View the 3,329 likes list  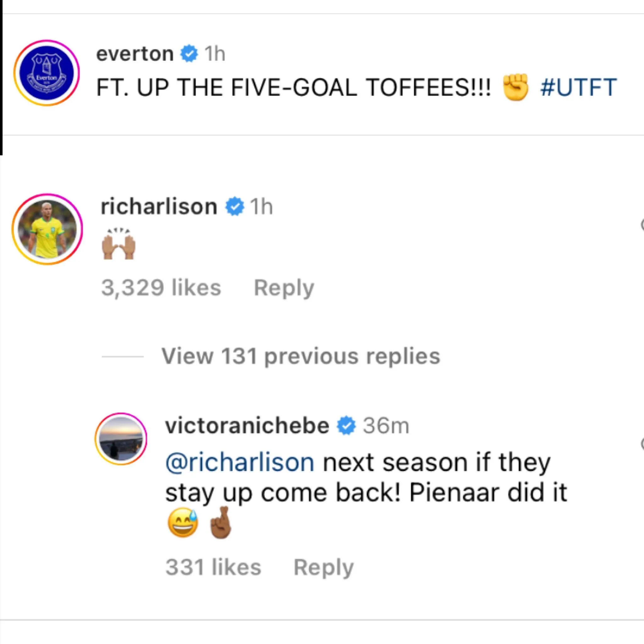[x=161, y=288]
